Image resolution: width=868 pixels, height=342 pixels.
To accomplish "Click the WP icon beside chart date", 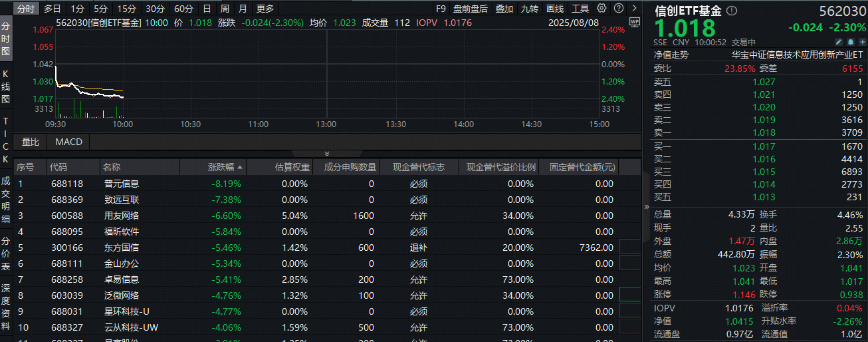I will 633,23.
